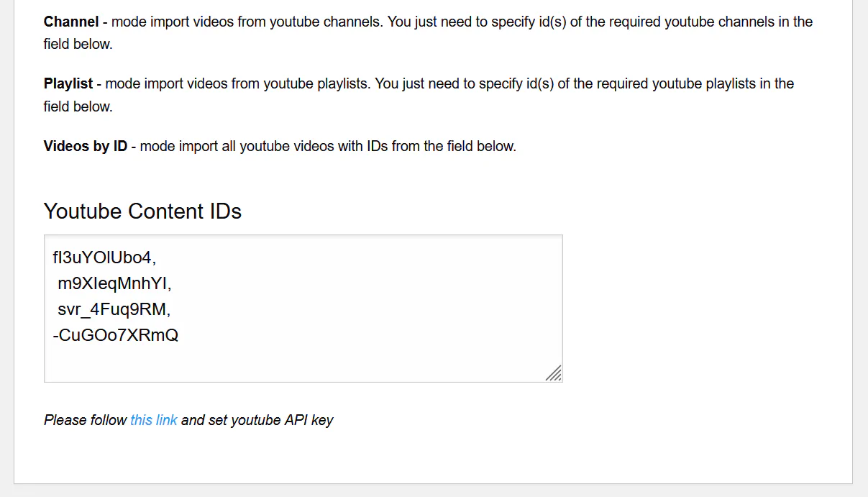The width and height of the screenshot is (868, 497).
Task: Click the bold 'Playlist' term
Action: (x=68, y=83)
